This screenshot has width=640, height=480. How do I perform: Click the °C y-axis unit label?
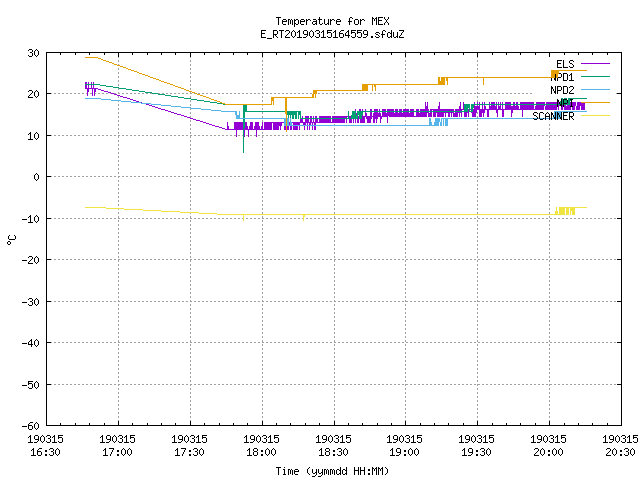click(x=12, y=240)
